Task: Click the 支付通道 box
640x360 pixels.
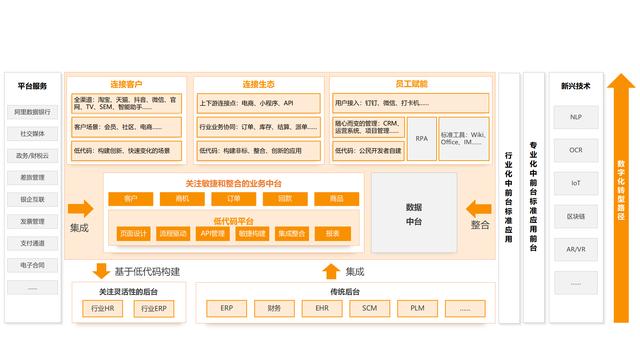Action: point(32,243)
